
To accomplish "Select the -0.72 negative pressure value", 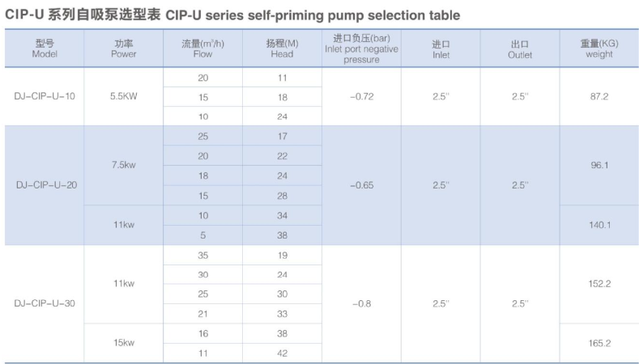I will click(x=361, y=96).
